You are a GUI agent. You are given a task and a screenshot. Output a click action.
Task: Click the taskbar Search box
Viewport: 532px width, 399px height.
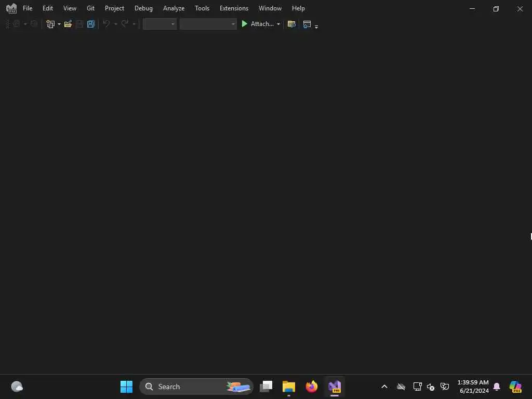point(196,387)
